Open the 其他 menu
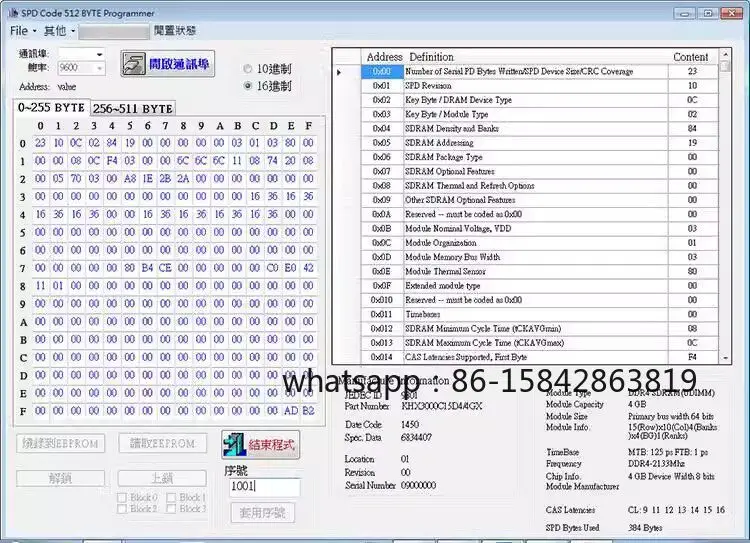The image size is (750, 543). point(59,31)
